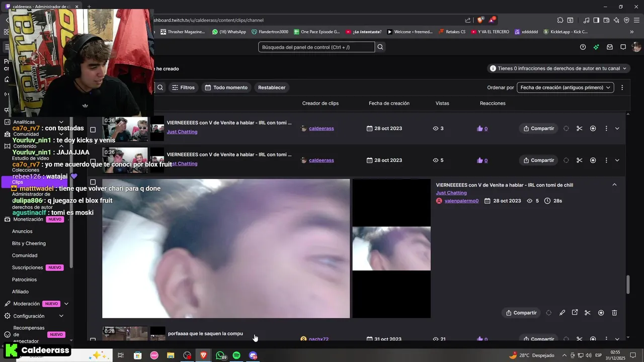Click the Restablecer button
This screenshot has height=362, width=644.
click(x=272, y=87)
